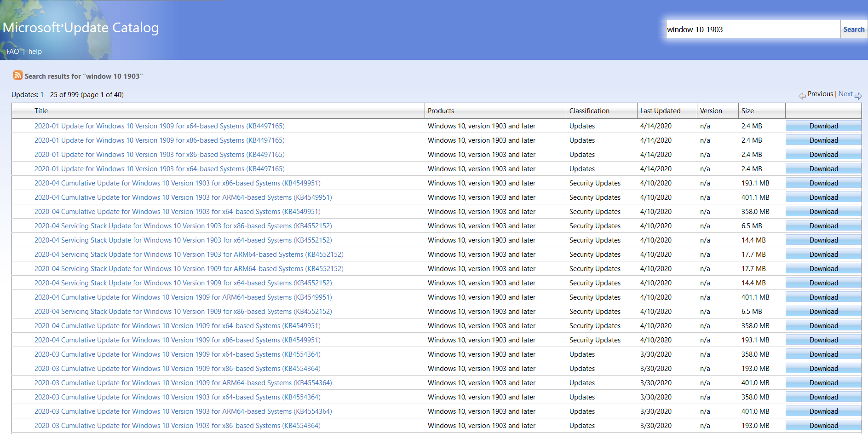Sort results by Last Updated column header
Viewport: 868px width, 434px height.
coord(660,111)
